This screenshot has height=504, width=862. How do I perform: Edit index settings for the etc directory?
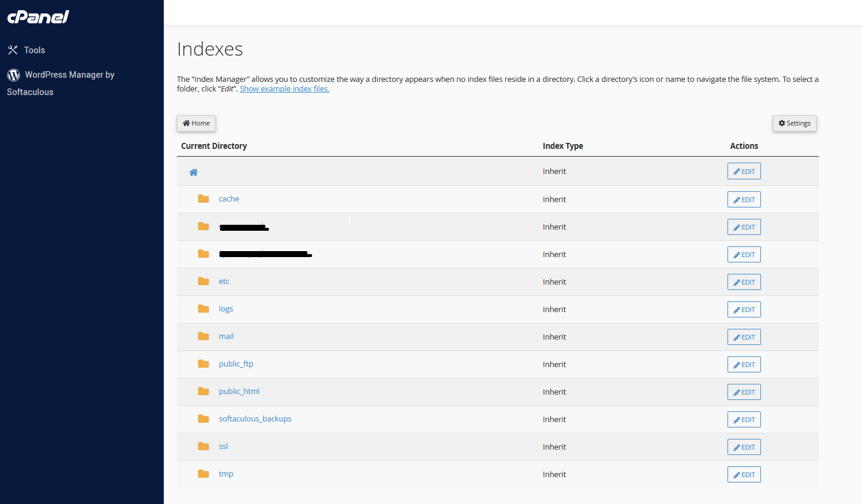(x=744, y=282)
